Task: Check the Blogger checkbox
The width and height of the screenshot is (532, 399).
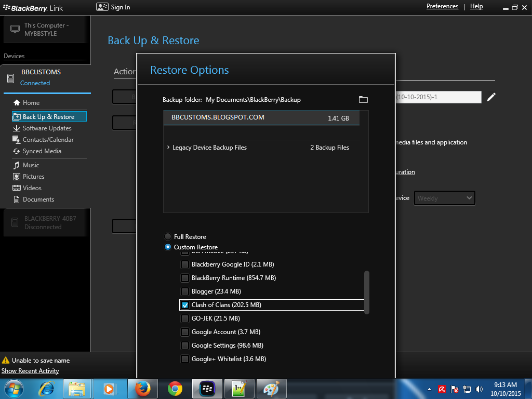Action: [184, 291]
